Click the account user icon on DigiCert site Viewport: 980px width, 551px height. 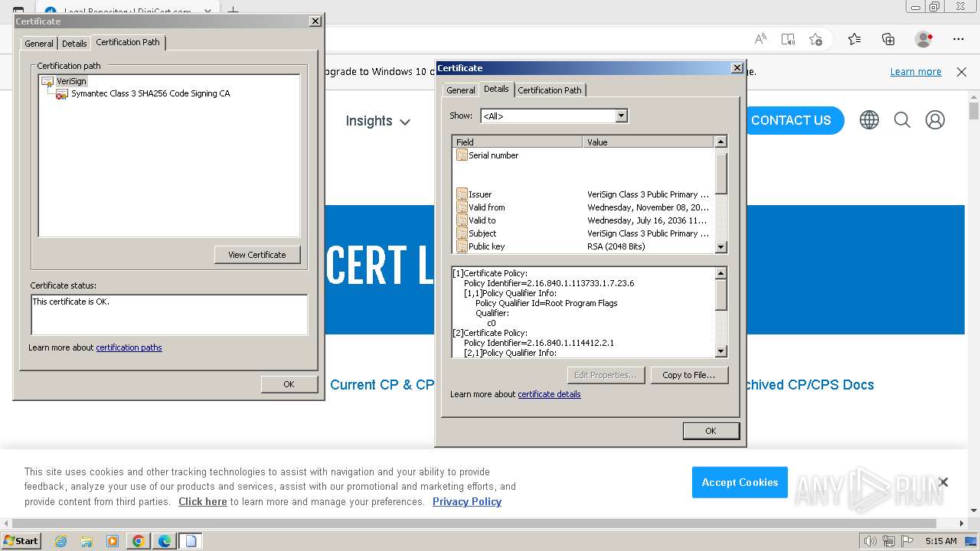935,120
